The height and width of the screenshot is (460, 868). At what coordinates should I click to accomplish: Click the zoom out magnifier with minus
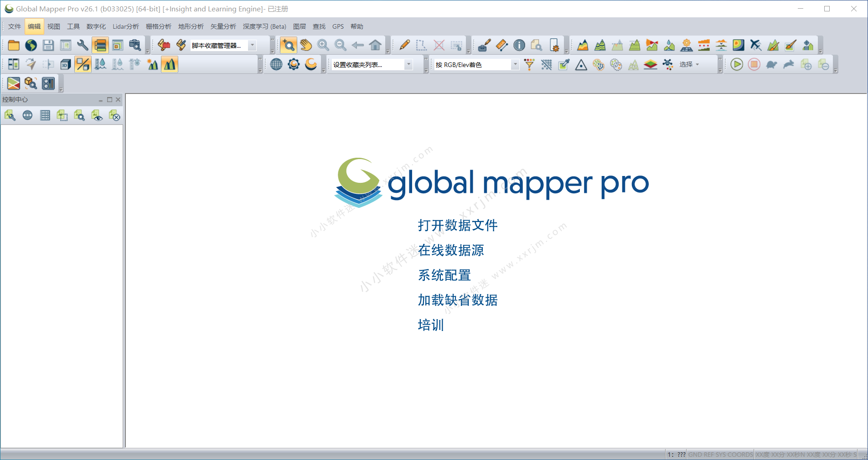[x=341, y=45]
